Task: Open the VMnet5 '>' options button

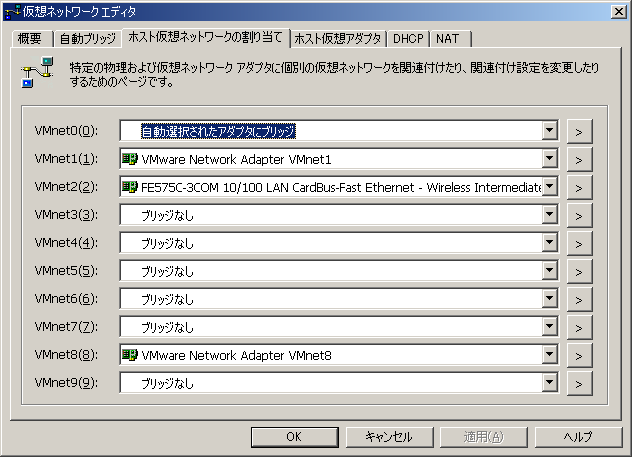Action: 580,272
